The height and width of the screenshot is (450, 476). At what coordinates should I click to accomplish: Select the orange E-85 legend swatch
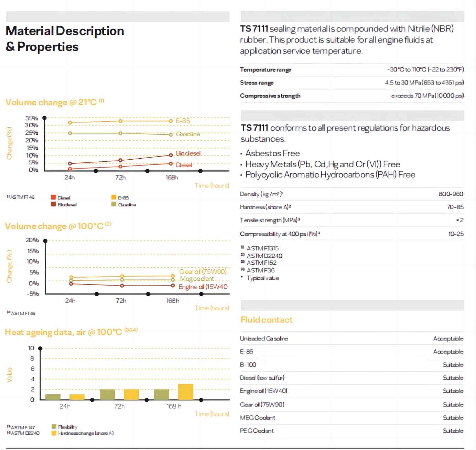coord(114,197)
